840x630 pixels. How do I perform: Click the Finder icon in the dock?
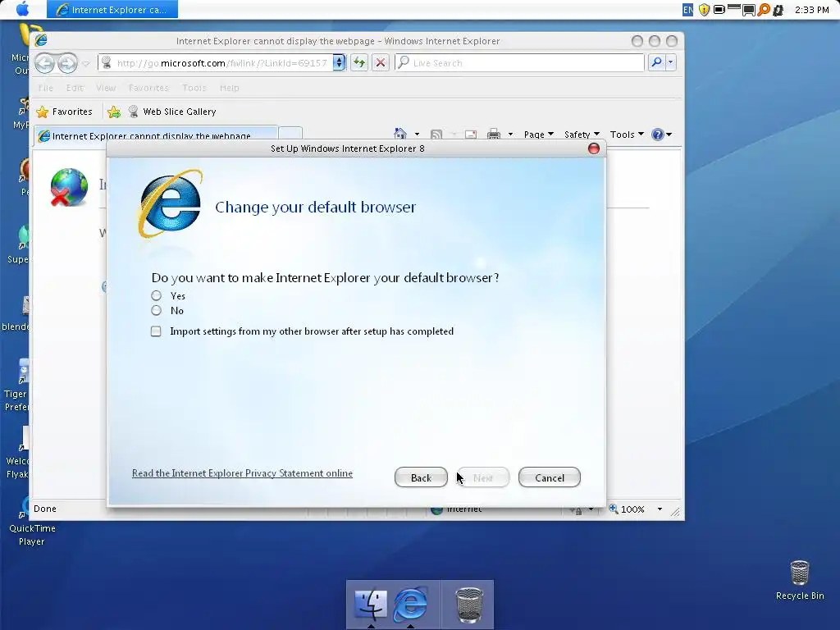pos(370,605)
